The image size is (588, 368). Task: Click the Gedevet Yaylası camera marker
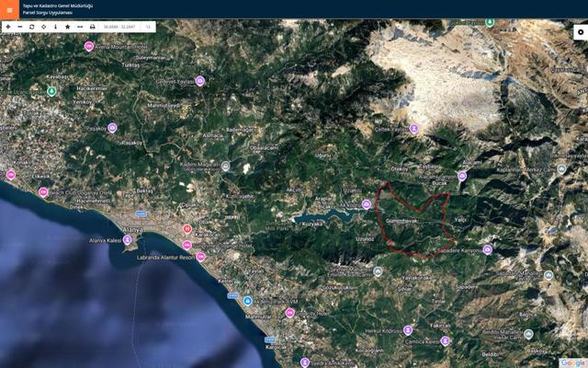[x=200, y=81]
